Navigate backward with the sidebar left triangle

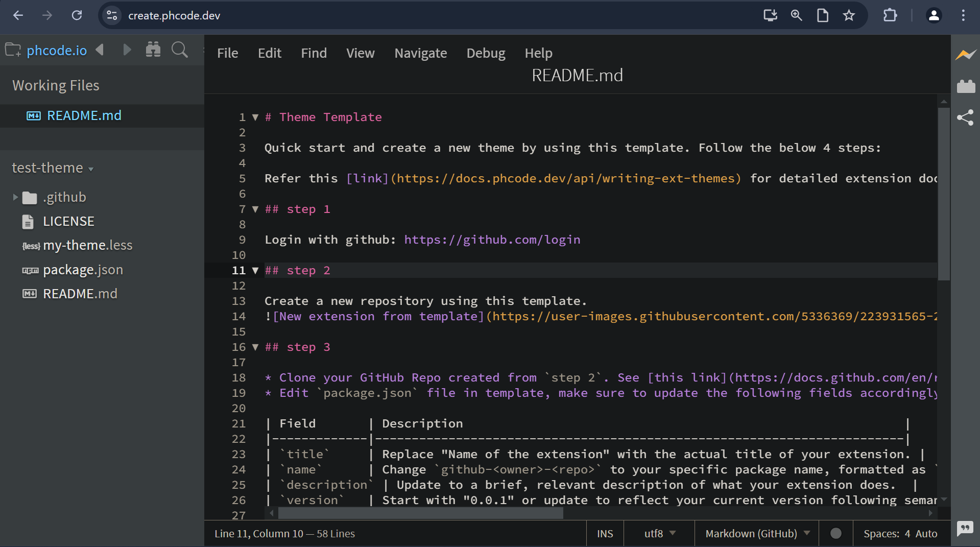tap(100, 50)
